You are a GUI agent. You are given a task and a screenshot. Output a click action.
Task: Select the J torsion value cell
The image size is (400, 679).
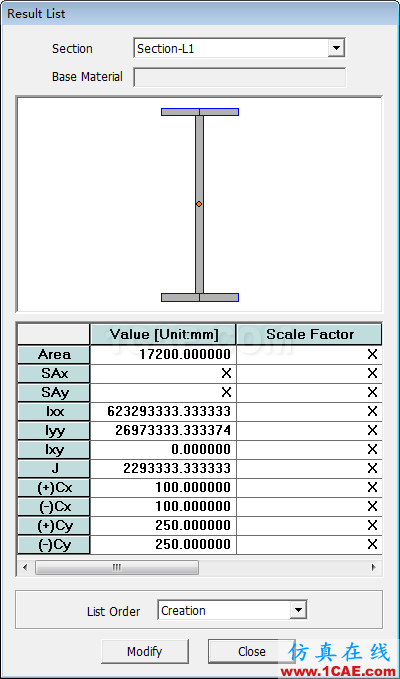[163, 469]
